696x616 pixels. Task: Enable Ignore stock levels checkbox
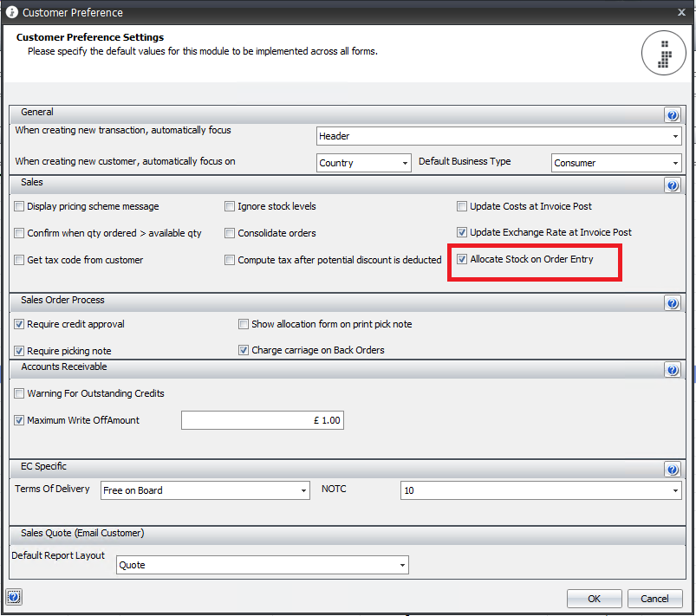(x=230, y=207)
